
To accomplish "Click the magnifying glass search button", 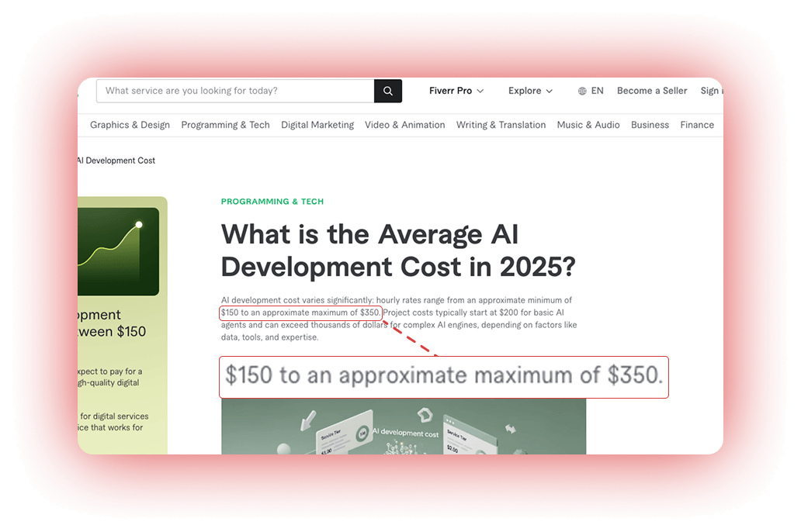I will [388, 91].
